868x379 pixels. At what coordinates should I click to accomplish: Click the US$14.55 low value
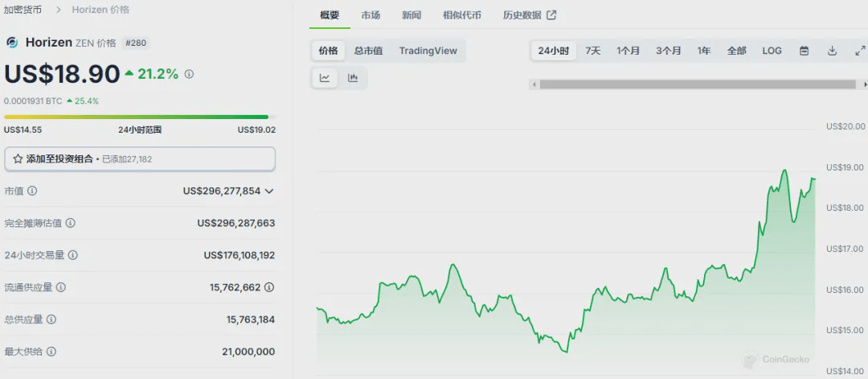(23, 130)
